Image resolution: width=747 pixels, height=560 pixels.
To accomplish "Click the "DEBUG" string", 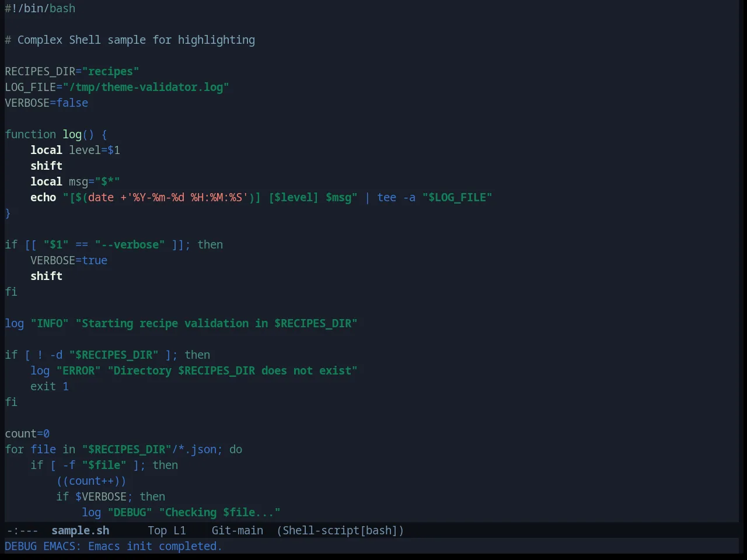I will coord(130,512).
